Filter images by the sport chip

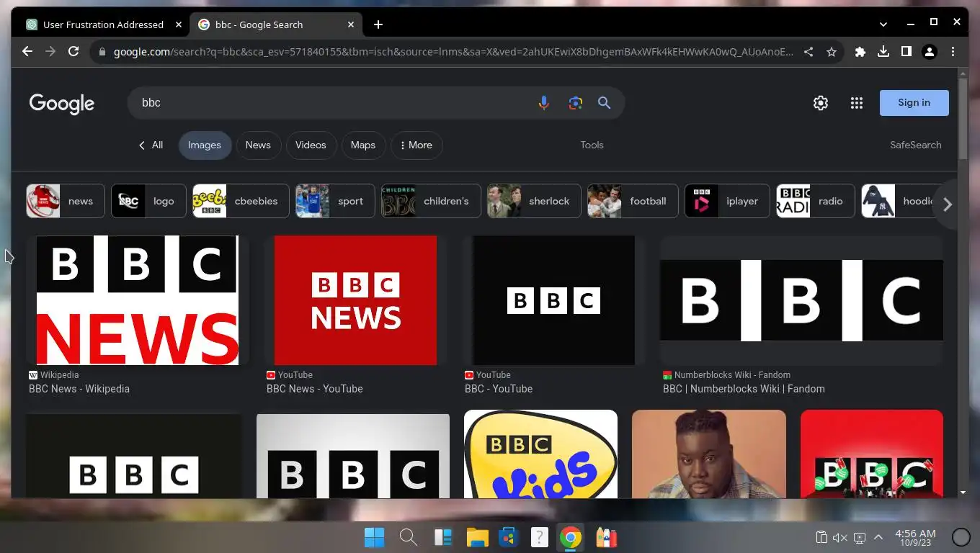(x=335, y=201)
